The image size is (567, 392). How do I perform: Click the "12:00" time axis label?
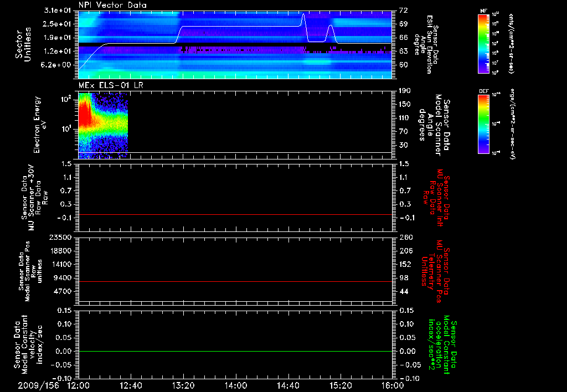(x=79, y=385)
